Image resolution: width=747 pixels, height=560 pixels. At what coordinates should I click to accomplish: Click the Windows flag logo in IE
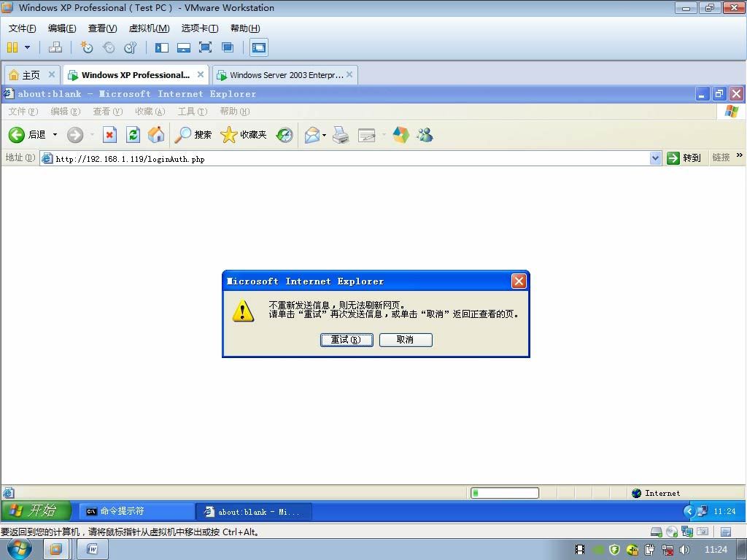[x=731, y=111]
